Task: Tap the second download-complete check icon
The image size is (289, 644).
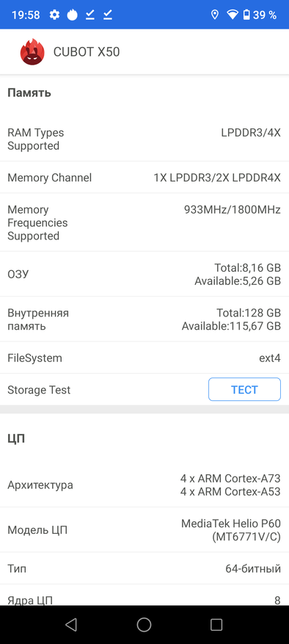Action: click(108, 15)
